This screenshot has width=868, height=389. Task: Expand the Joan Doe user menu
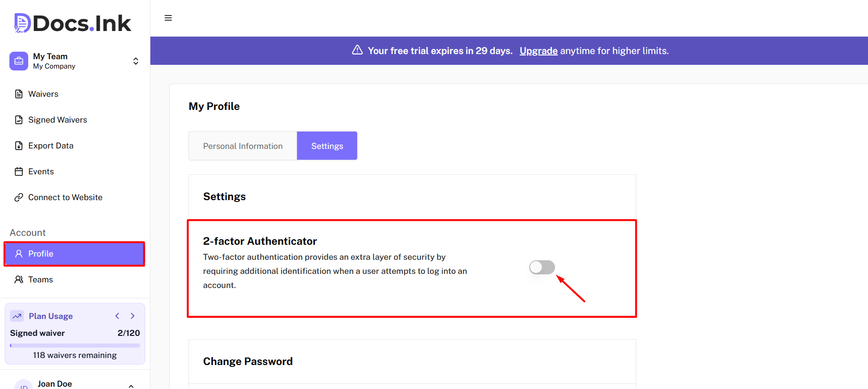(131, 385)
